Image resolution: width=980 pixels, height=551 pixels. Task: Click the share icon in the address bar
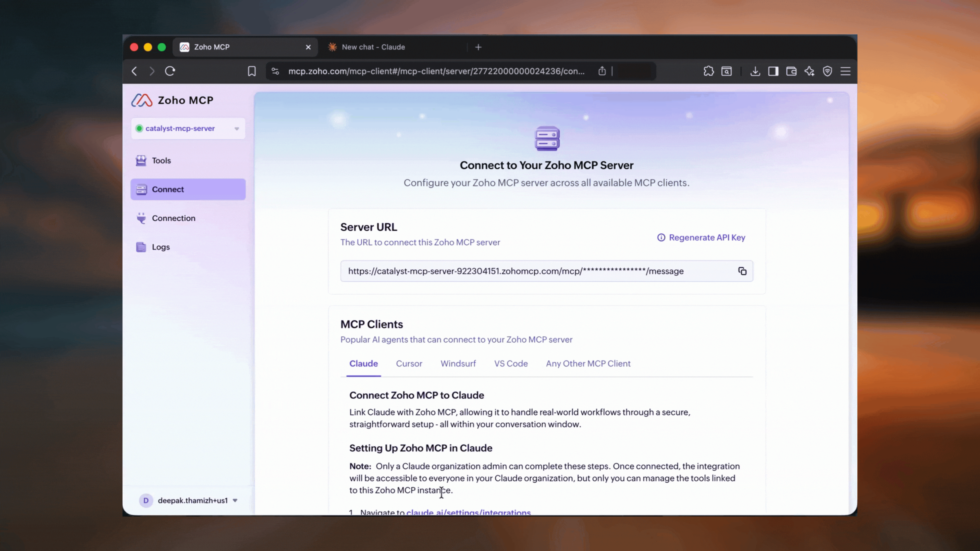602,71
